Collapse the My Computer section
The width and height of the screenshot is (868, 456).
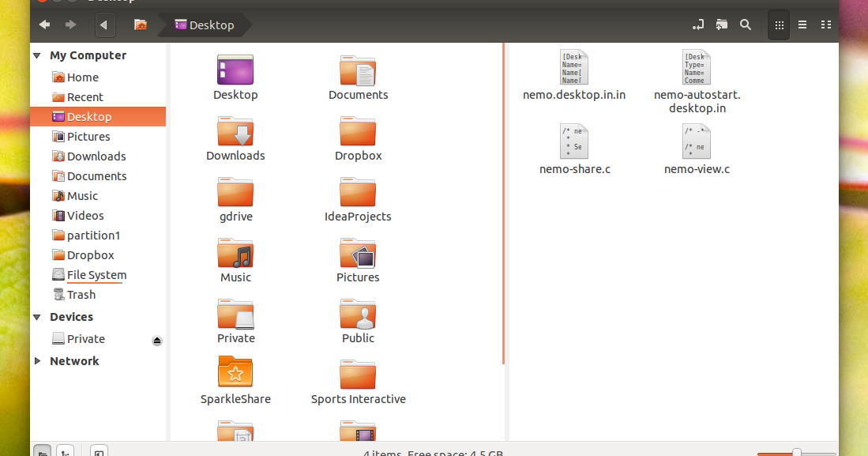pos(36,55)
